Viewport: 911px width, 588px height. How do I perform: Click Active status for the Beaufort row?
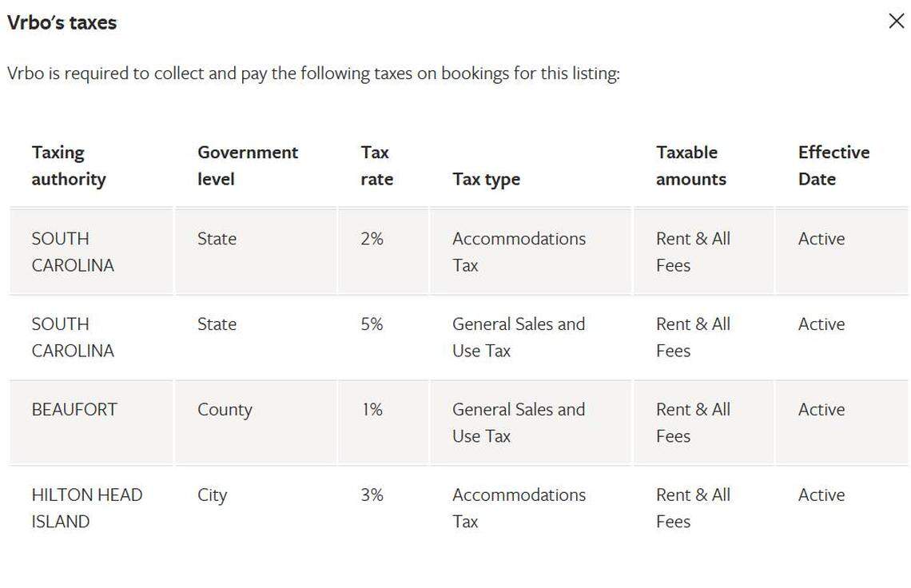[821, 409]
